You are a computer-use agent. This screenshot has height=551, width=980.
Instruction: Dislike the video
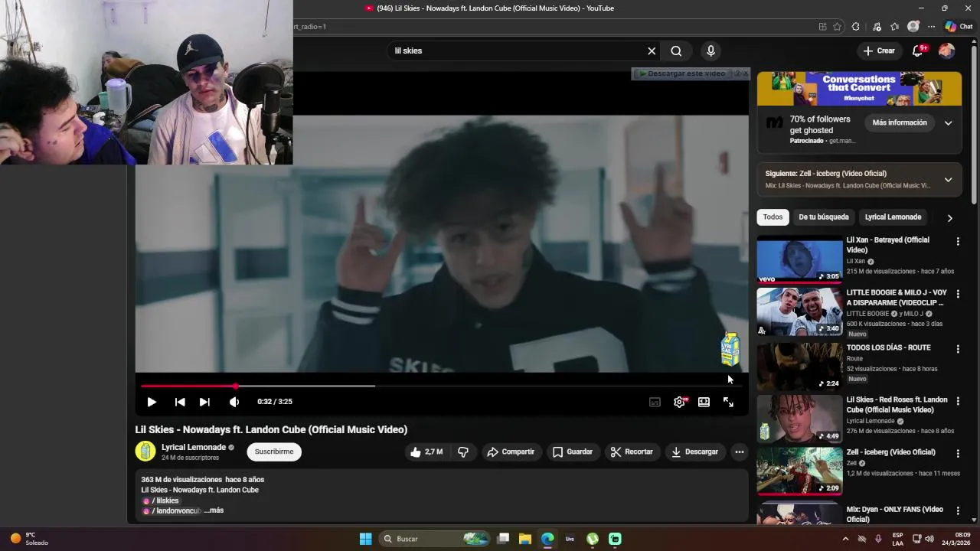pos(463,452)
